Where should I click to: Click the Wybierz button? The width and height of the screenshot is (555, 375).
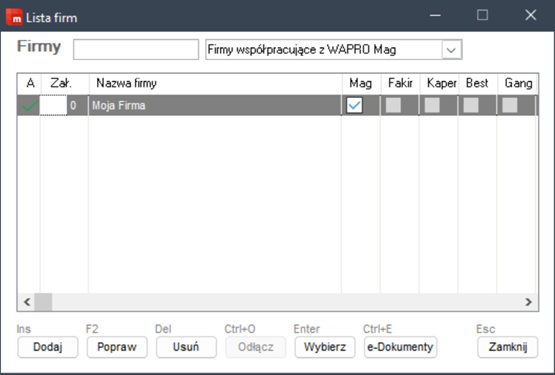(325, 347)
